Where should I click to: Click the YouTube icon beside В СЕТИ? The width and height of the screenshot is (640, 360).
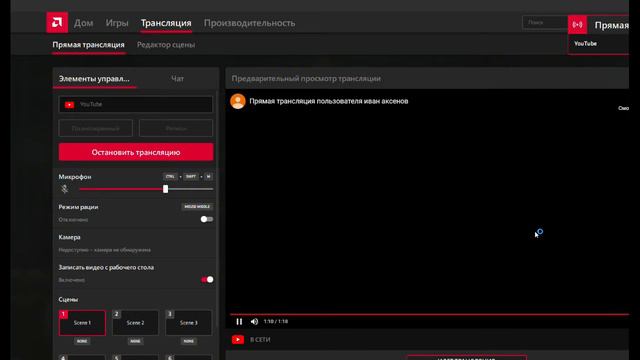[x=238, y=340]
